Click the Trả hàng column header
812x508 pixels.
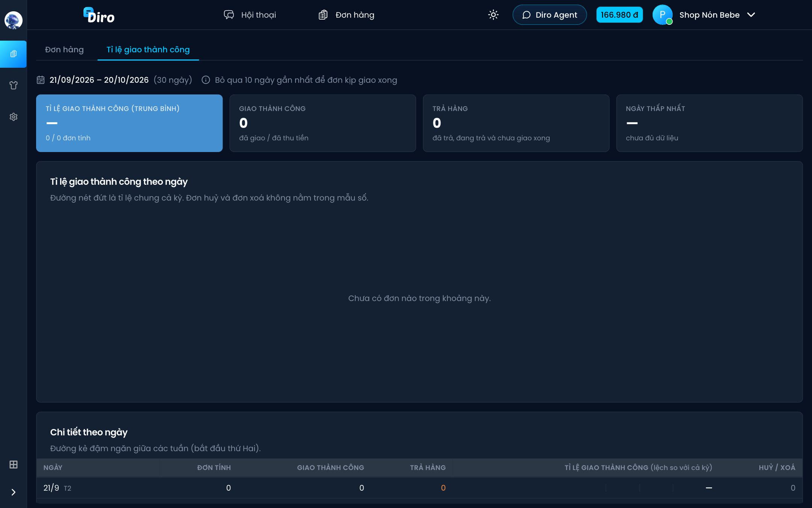(428, 467)
